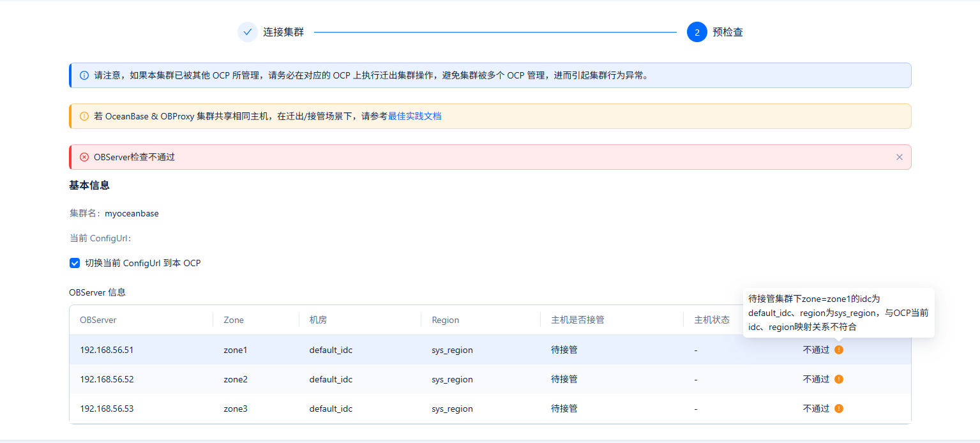Click the step 2 预检查 circle icon
The height and width of the screenshot is (443, 980).
click(x=697, y=32)
